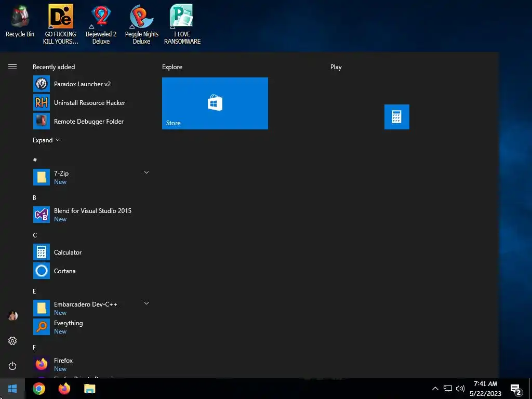
Task: Click the 'E' letter header
Action: (x=34, y=291)
